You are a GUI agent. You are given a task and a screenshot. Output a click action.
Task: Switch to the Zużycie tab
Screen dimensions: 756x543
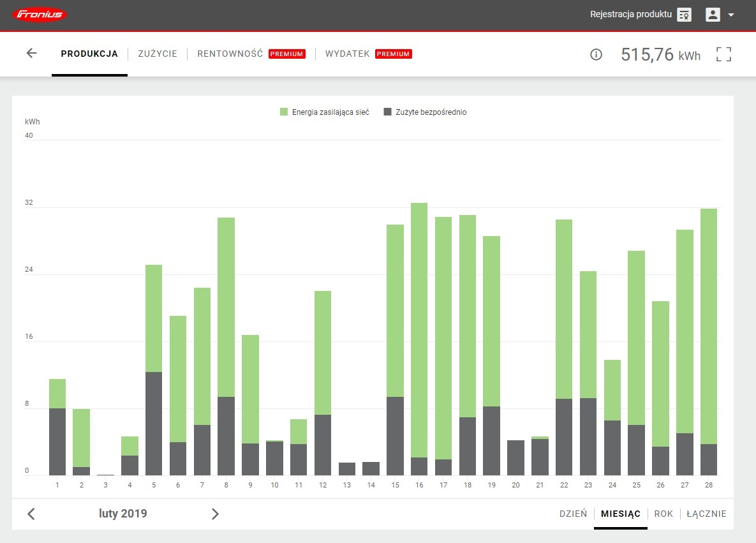[158, 54]
